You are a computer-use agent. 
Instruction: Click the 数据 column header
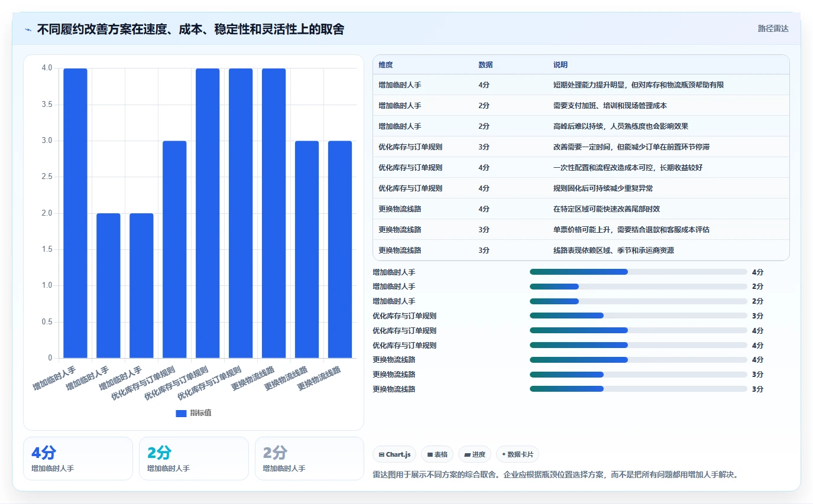tap(485, 65)
